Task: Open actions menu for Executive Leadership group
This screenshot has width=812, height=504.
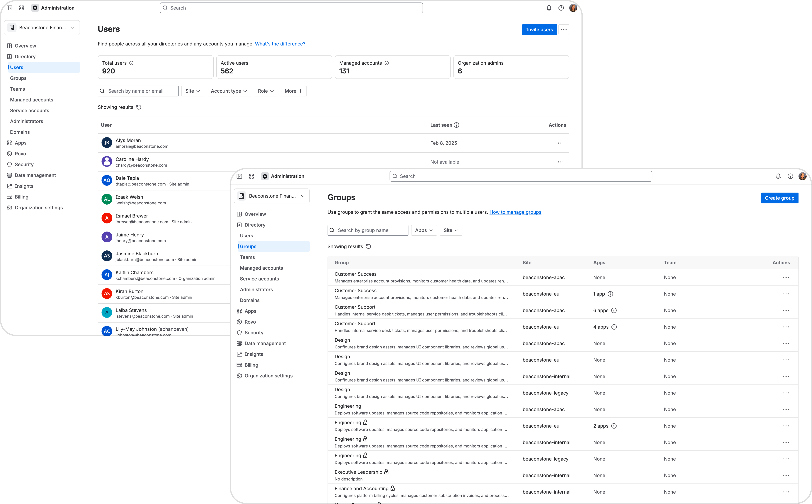Action: (786, 475)
